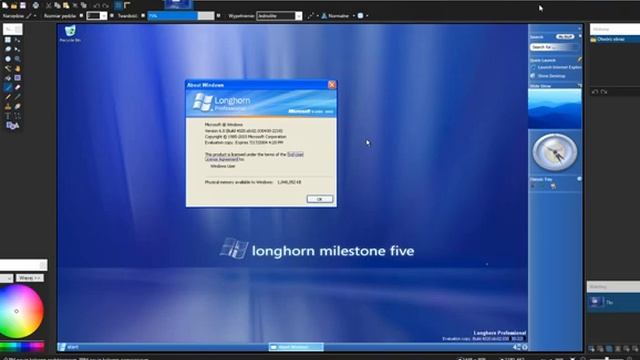The width and height of the screenshot is (640, 360).
Task: Click the Open file folder icon
Action: pyautogui.click(x=14, y=5)
